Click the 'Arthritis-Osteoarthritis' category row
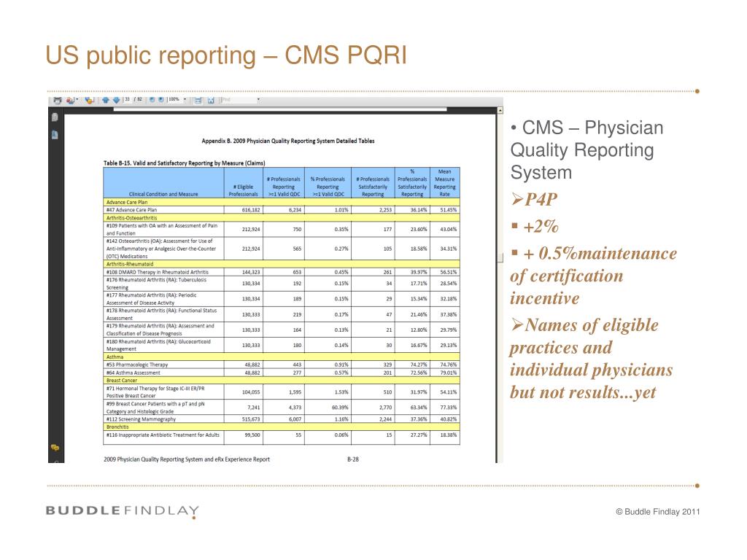 tap(282, 217)
